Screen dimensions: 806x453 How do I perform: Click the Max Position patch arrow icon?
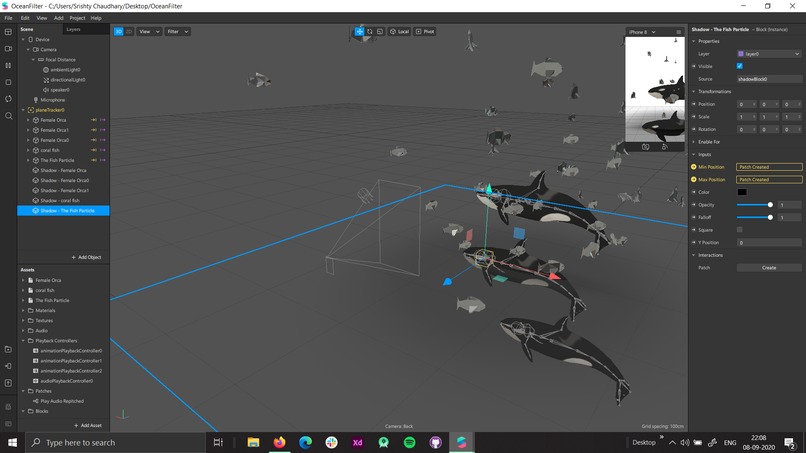coord(694,179)
